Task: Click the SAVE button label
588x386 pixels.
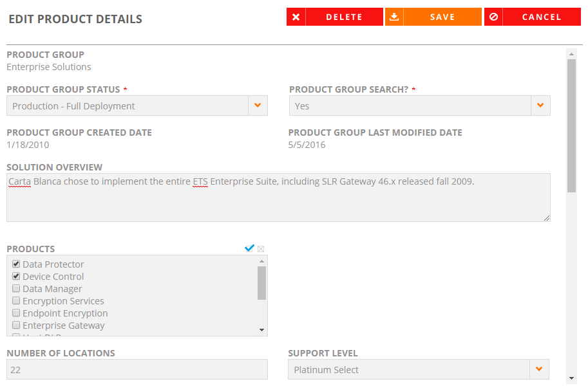Action: (442, 17)
